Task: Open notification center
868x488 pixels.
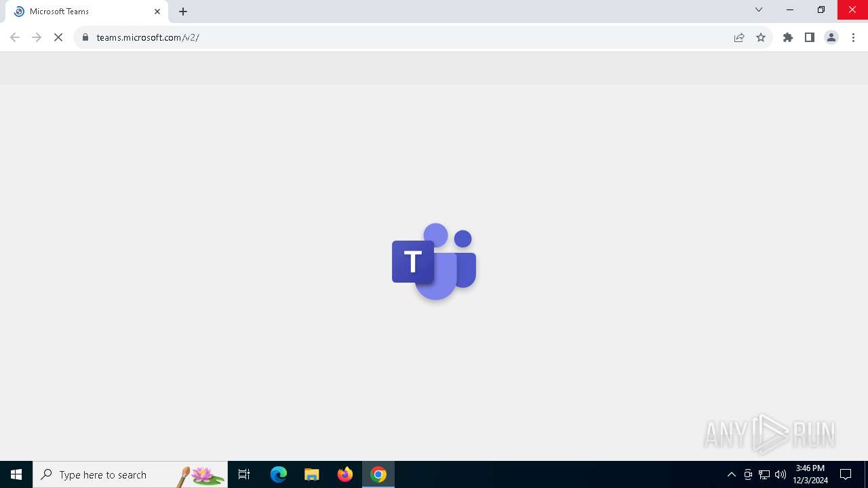Action: click(846, 474)
